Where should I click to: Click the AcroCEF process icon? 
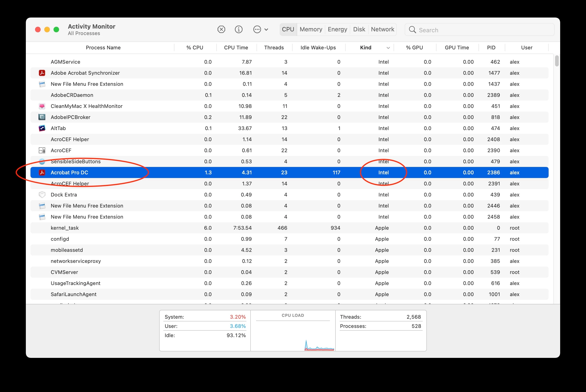[42, 151]
